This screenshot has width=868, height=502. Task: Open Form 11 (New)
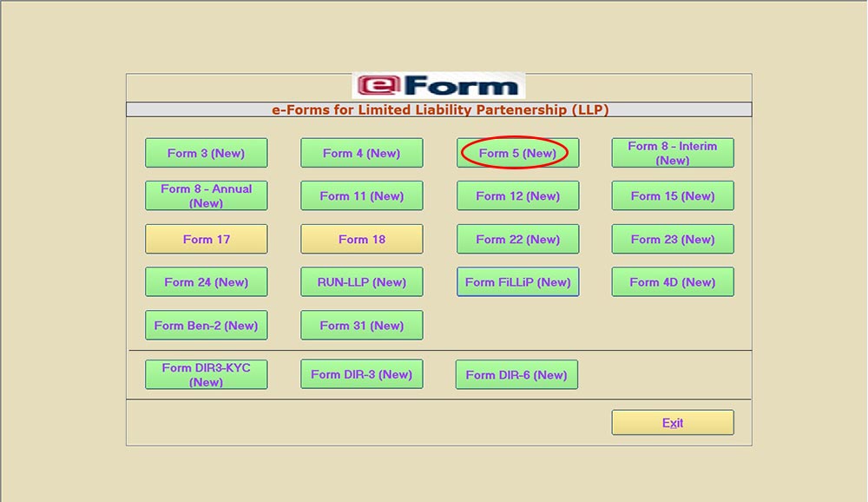point(361,195)
